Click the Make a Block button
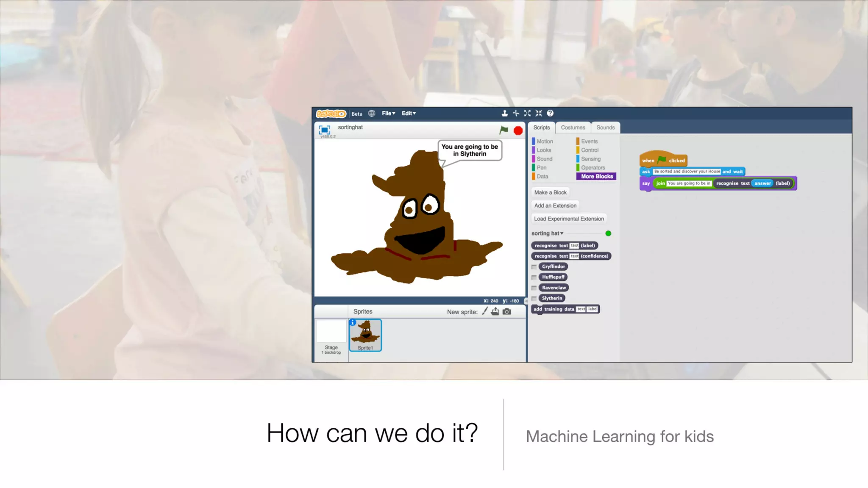Screen dimensions: 868x488 tap(550, 192)
